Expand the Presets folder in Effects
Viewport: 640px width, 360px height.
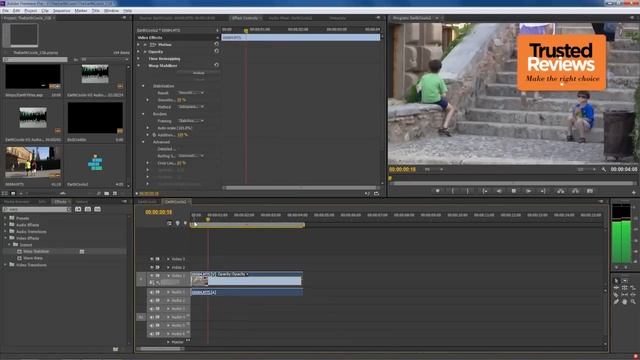[6, 218]
